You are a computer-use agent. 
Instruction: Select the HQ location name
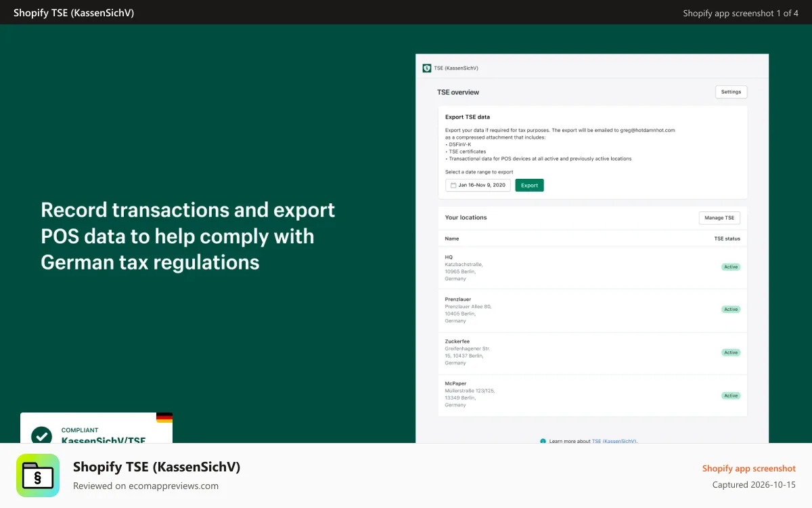pyautogui.click(x=449, y=257)
